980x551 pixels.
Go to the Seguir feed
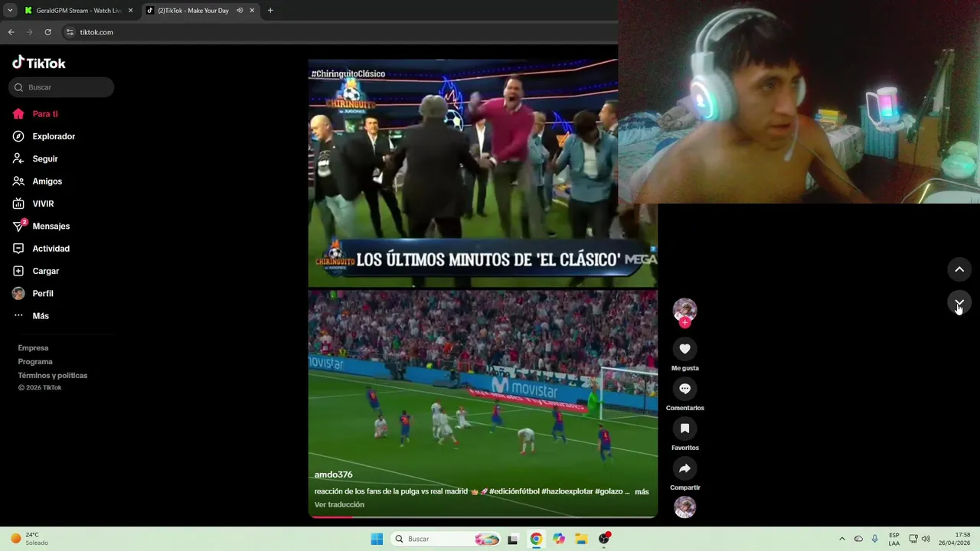pos(35,158)
